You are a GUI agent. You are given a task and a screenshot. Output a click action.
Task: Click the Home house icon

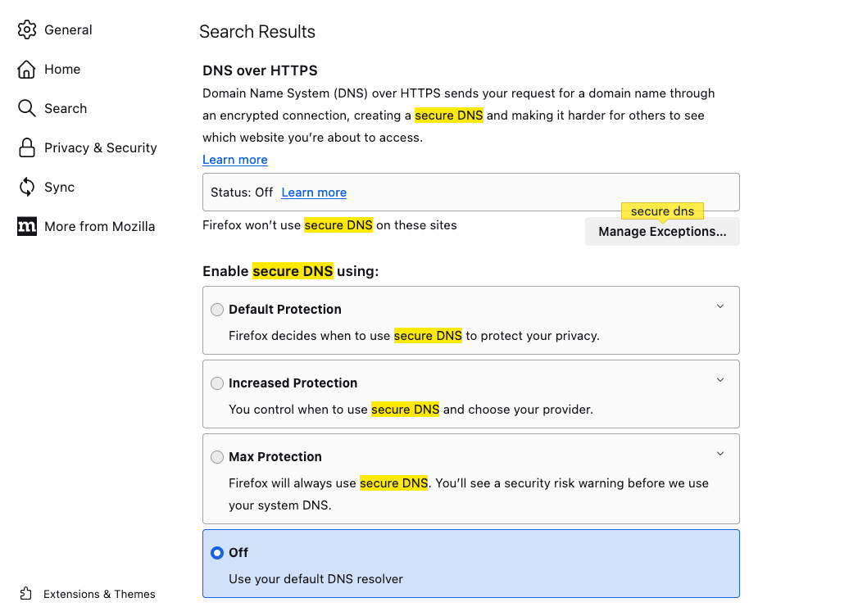coord(27,69)
